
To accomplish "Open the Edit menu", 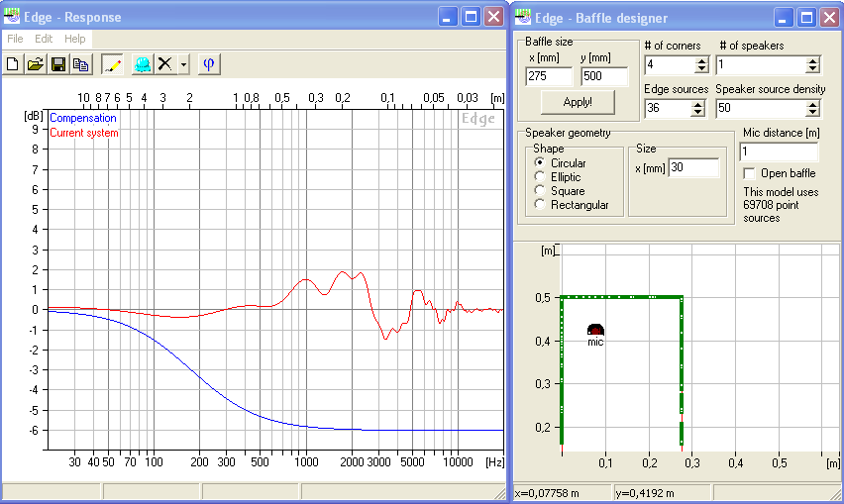I will coord(44,39).
